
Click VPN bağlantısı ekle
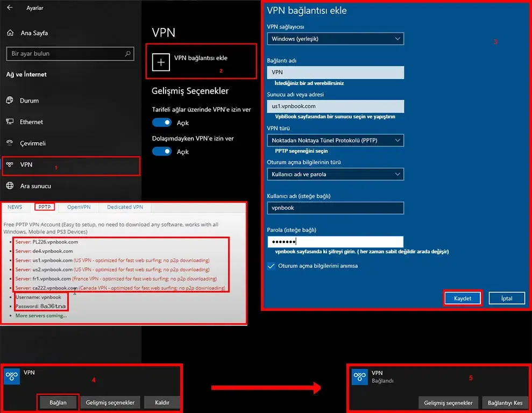point(201,61)
